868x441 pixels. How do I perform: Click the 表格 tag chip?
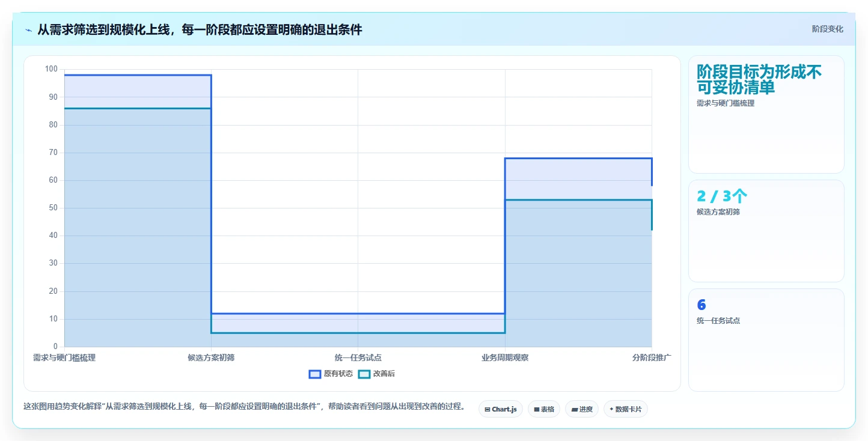click(x=543, y=409)
